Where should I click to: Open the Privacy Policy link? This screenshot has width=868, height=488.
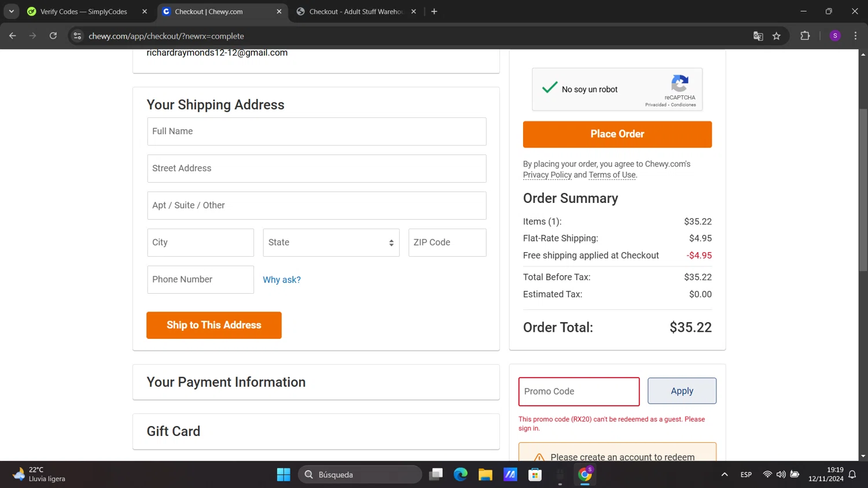tap(547, 175)
